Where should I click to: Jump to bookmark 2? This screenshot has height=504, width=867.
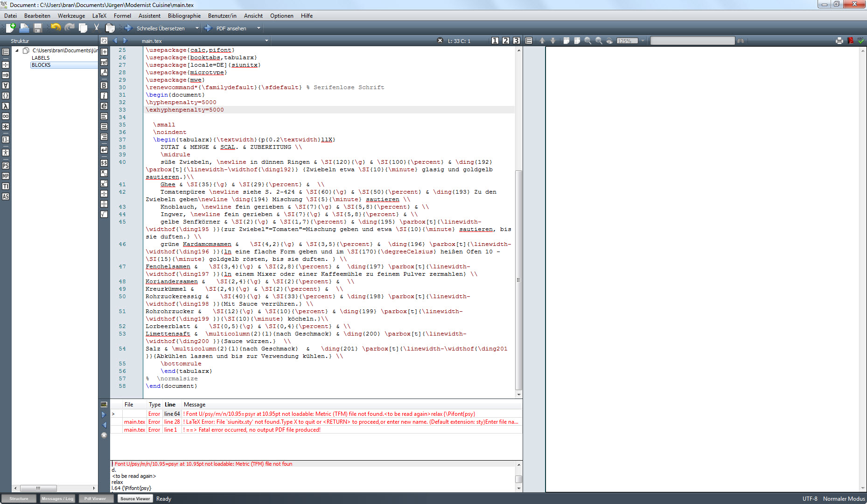click(506, 41)
